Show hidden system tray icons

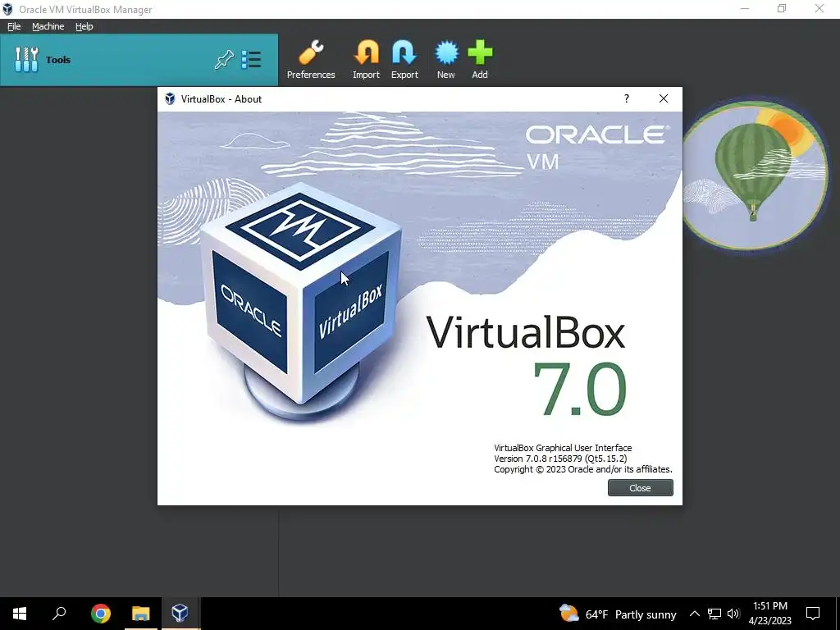[694, 614]
